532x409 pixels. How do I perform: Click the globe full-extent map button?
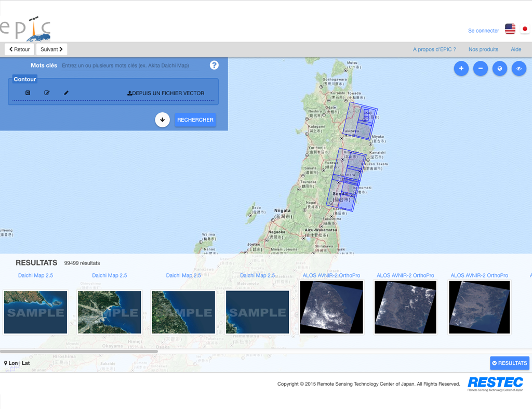[x=500, y=69]
